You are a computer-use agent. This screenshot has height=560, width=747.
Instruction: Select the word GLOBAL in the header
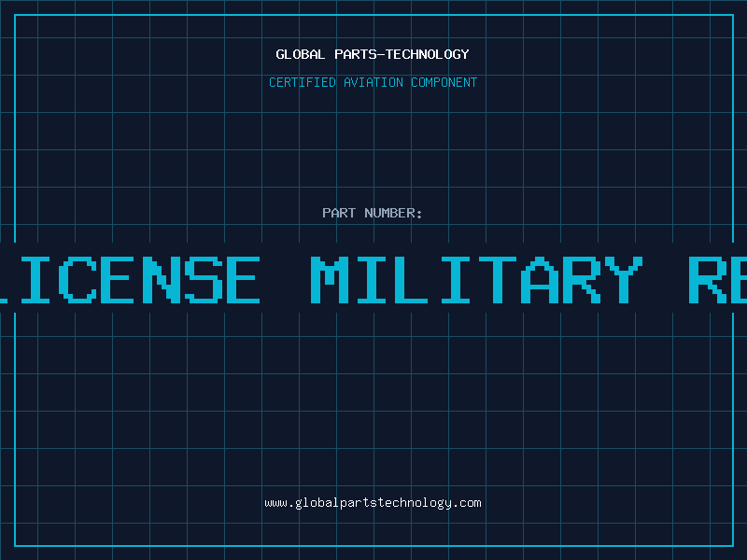(x=300, y=54)
